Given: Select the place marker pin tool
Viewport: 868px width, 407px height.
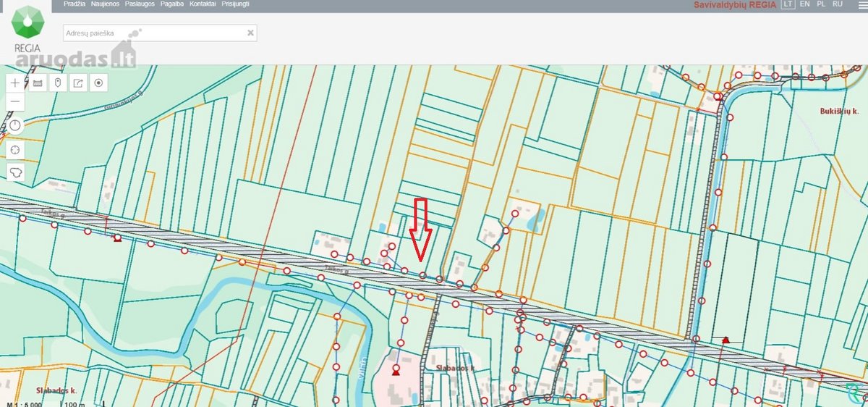Looking at the screenshot, I should 58,83.
